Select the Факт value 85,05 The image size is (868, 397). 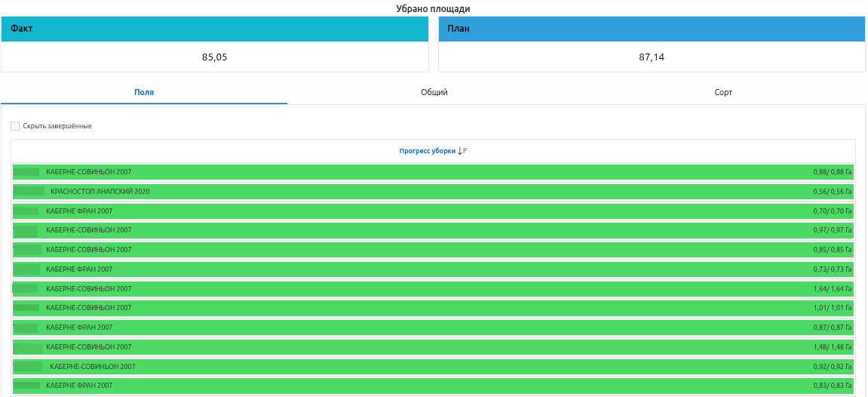[215, 57]
